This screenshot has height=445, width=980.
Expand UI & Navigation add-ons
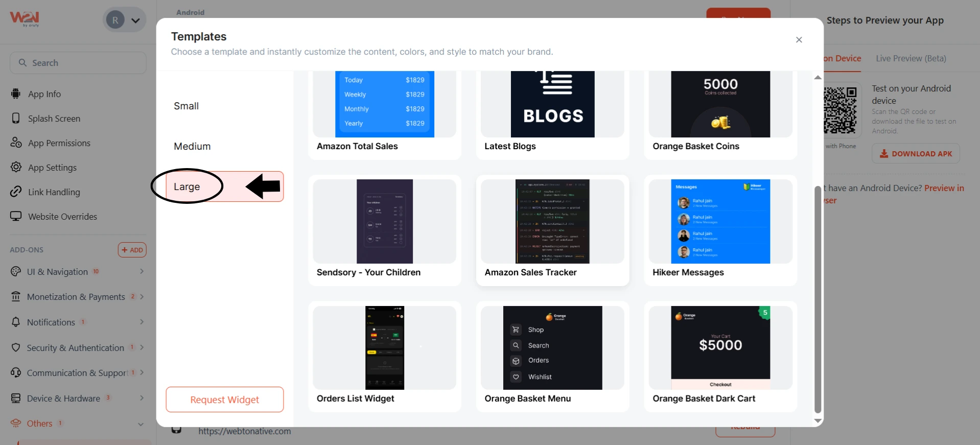click(142, 271)
